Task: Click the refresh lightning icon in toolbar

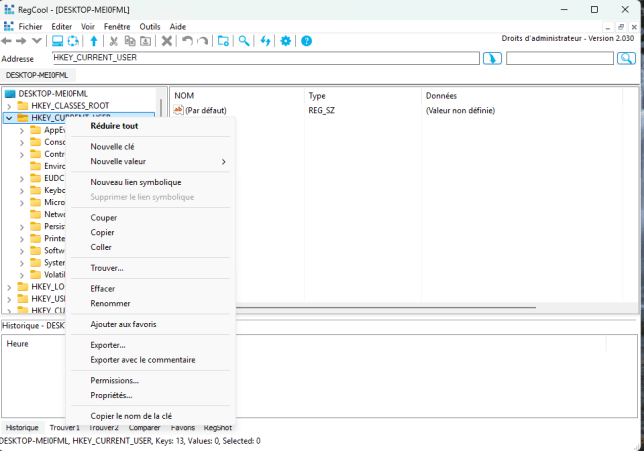Action: [265, 41]
